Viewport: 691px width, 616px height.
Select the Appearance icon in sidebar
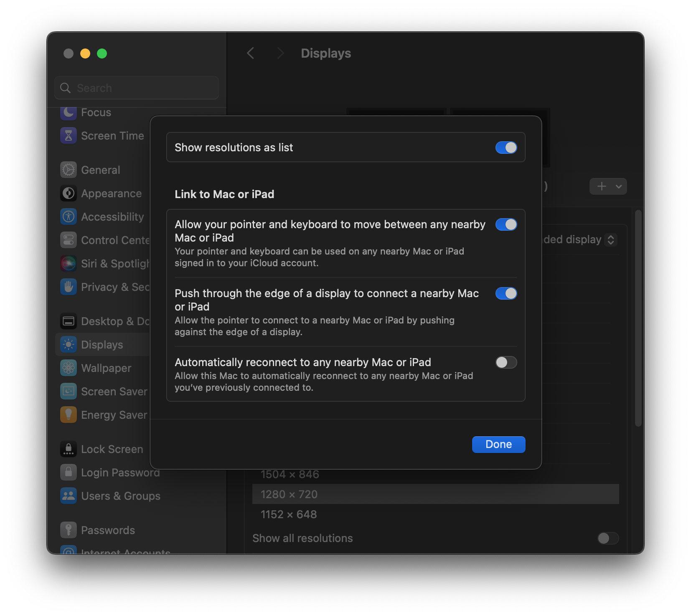(69, 193)
